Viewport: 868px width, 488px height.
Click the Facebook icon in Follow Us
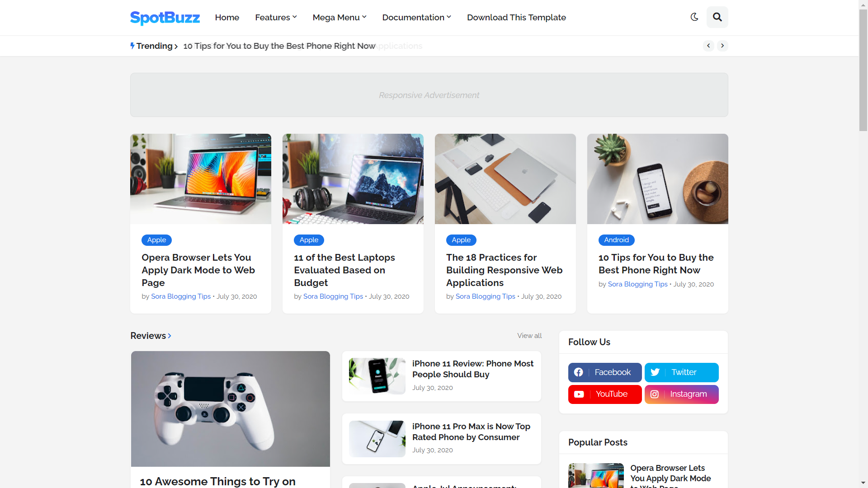[x=579, y=372]
